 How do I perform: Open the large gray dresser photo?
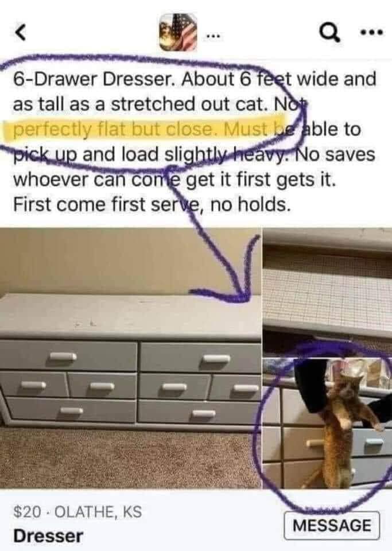coord(130,358)
